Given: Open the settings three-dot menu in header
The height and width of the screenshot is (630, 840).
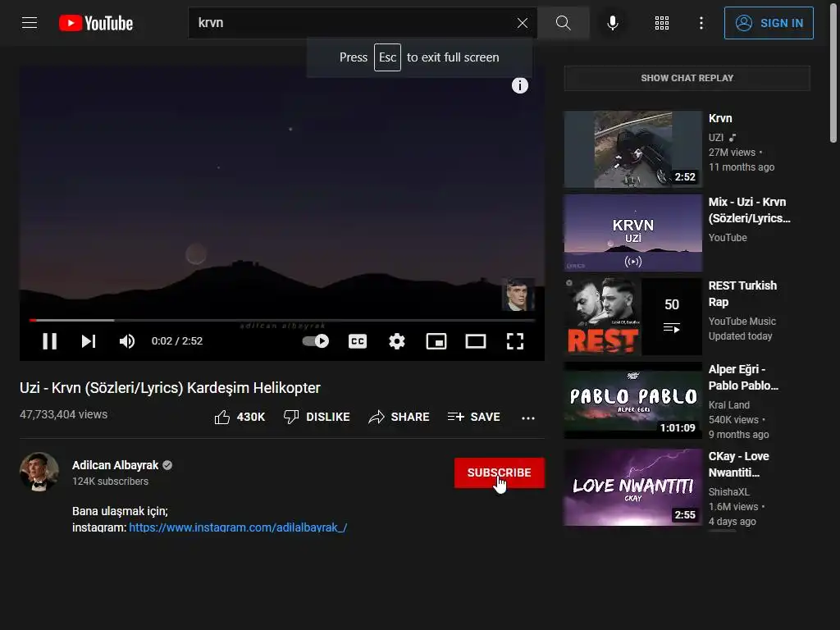Looking at the screenshot, I should tap(701, 23).
